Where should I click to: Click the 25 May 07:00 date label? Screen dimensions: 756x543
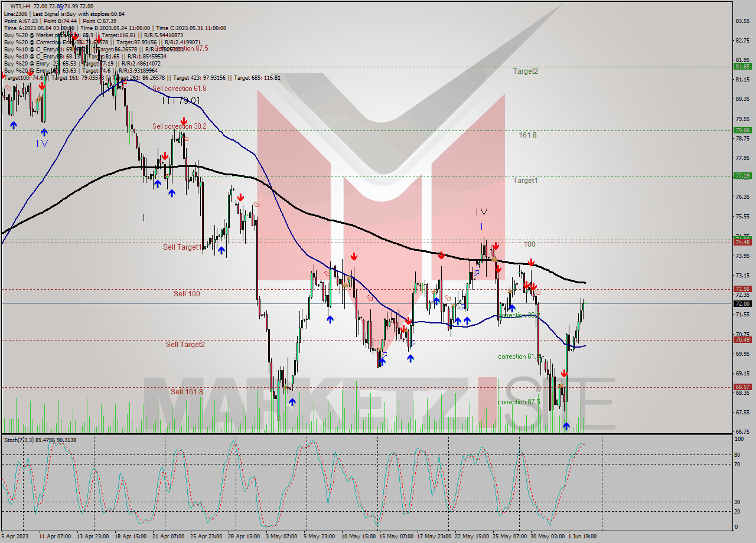click(x=510, y=537)
